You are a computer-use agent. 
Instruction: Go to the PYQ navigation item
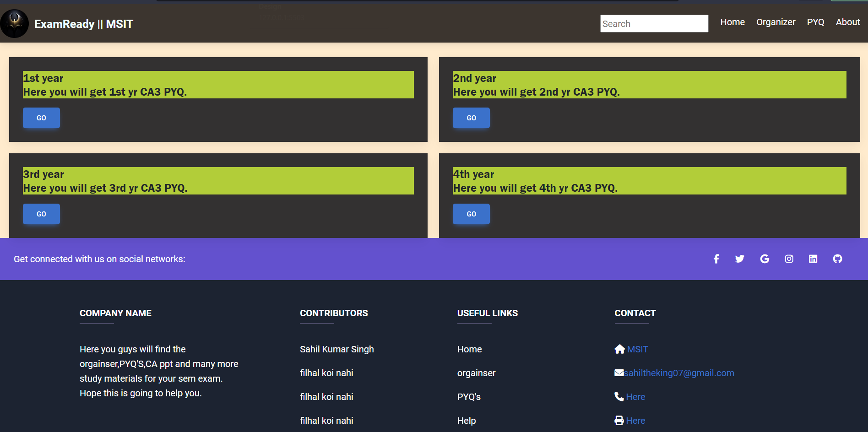tap(815, 22)
